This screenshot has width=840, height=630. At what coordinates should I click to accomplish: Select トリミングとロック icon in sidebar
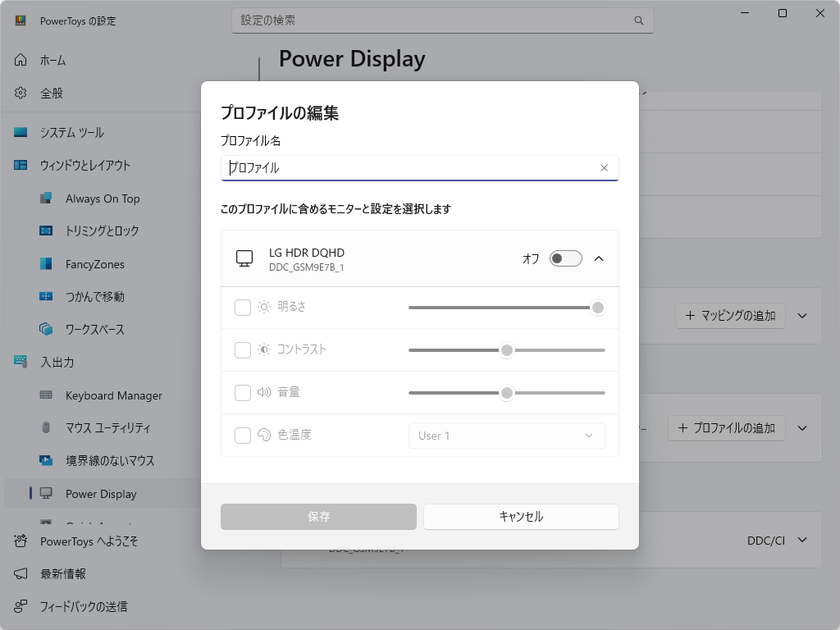coord(46,231)
